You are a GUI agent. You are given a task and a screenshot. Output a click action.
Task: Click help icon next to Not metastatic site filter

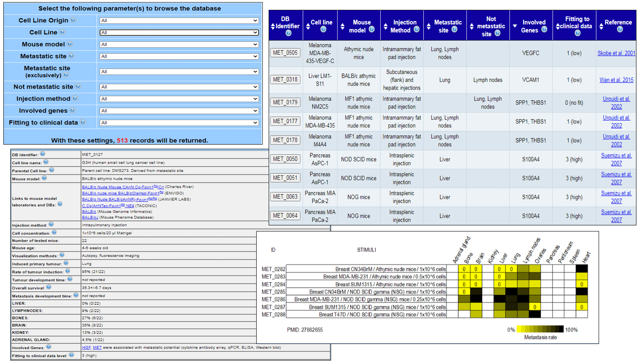point(78,86)
